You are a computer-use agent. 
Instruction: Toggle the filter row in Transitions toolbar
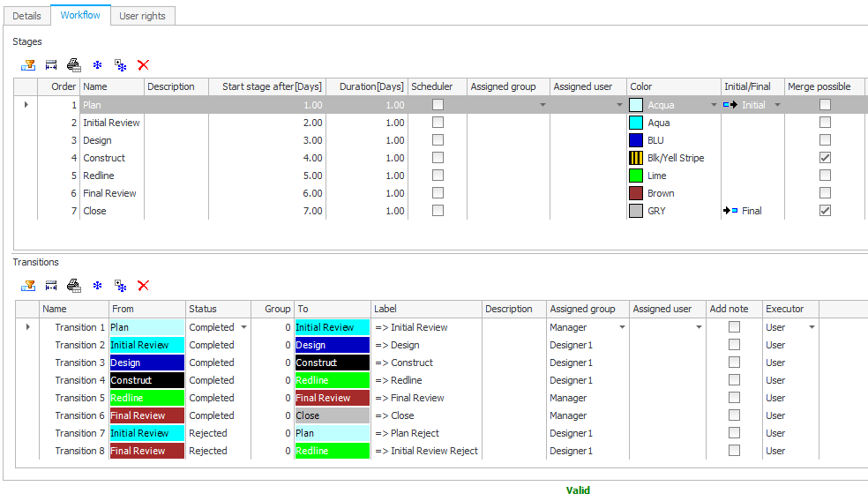[x=28, y=286]
